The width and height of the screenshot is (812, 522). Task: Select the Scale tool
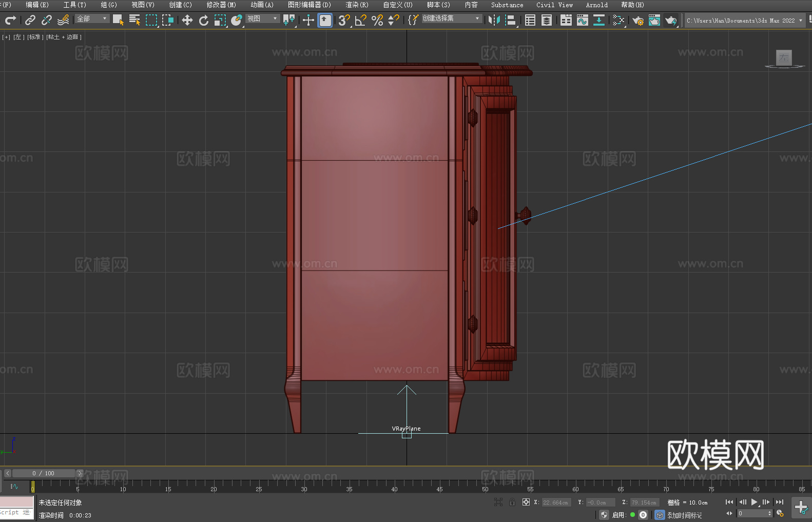[220, 20]
